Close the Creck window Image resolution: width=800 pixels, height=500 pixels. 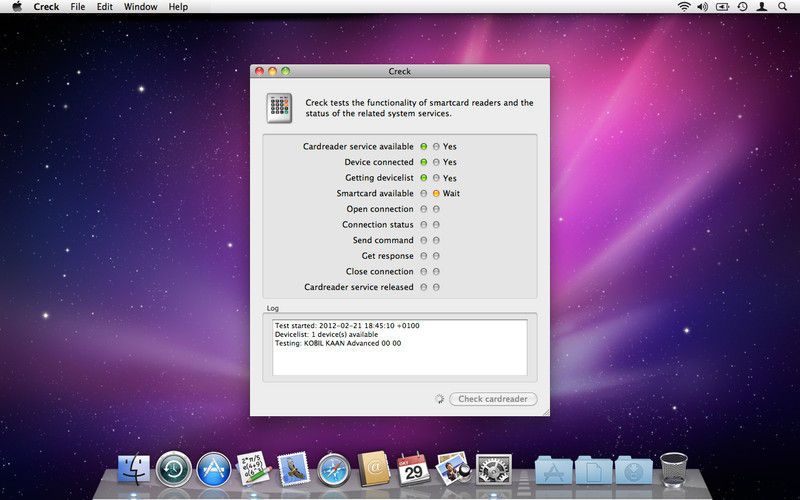click(x=259, y=71)
